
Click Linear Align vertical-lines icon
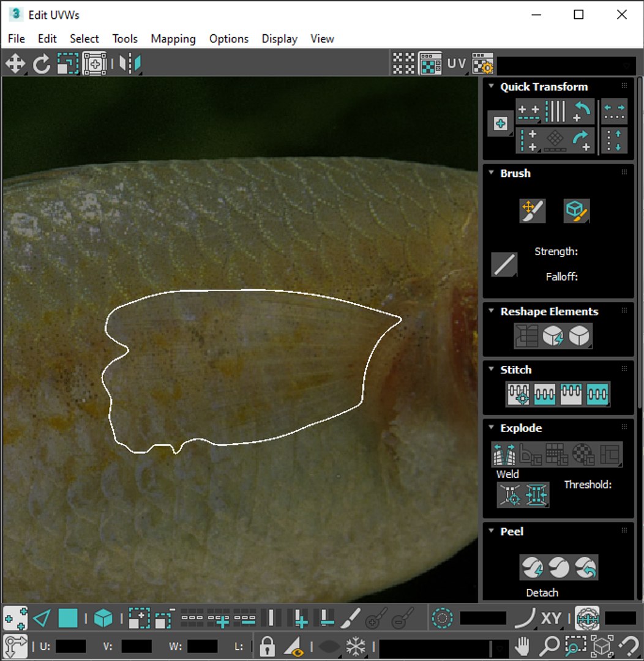tap(555, 112)
